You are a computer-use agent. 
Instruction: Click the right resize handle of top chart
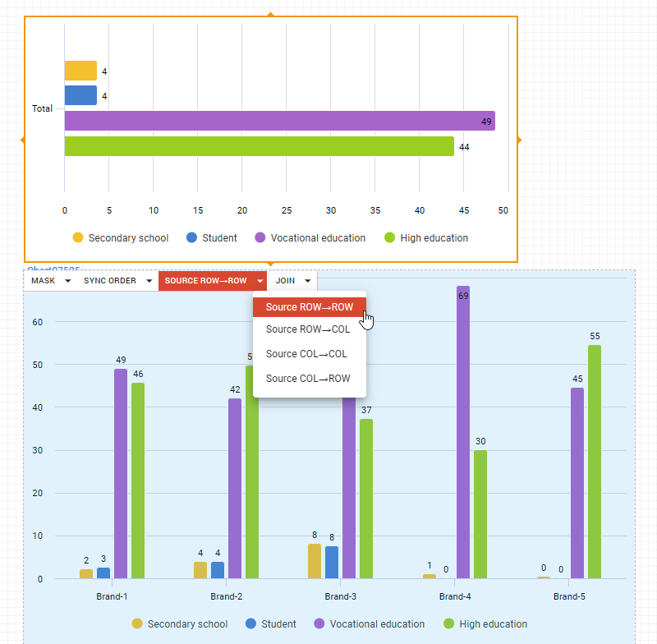tap(518, 140)
